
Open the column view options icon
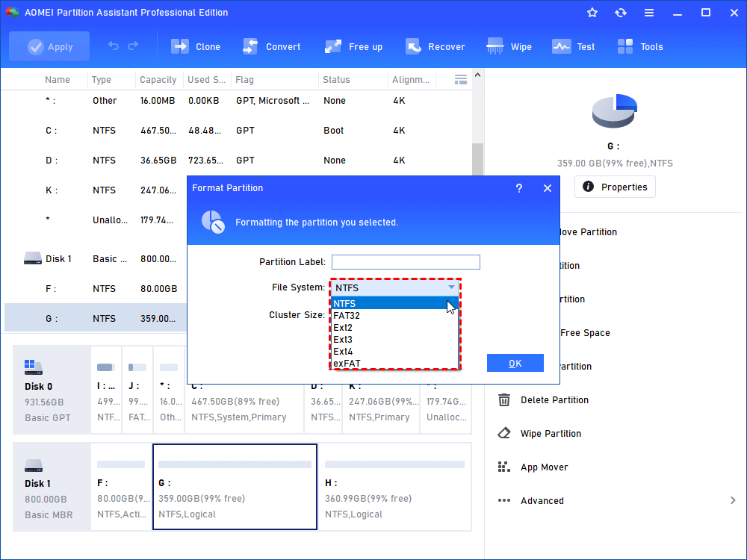[x=461, y=80]
